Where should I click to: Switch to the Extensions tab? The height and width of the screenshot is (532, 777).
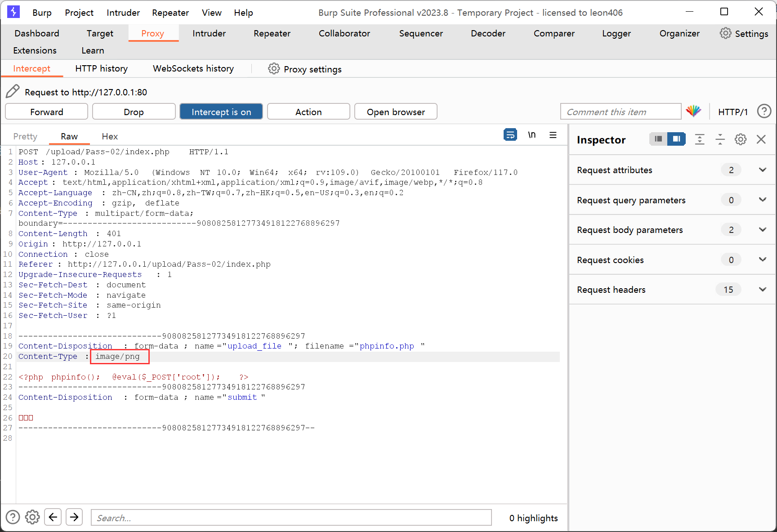35,50
